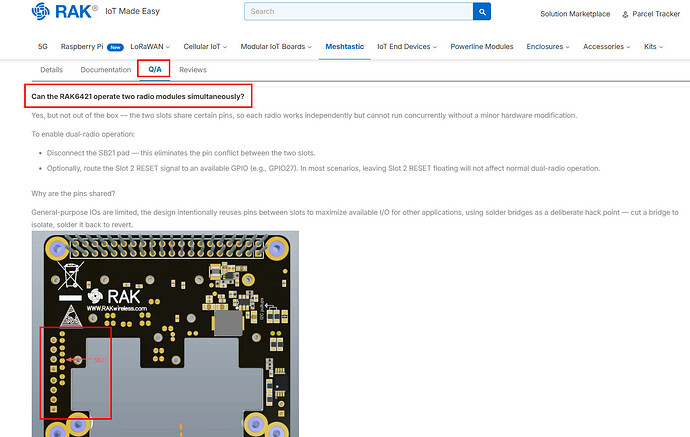Open the Solution Marketplace link
690x437 pixels.
(575, 14)
